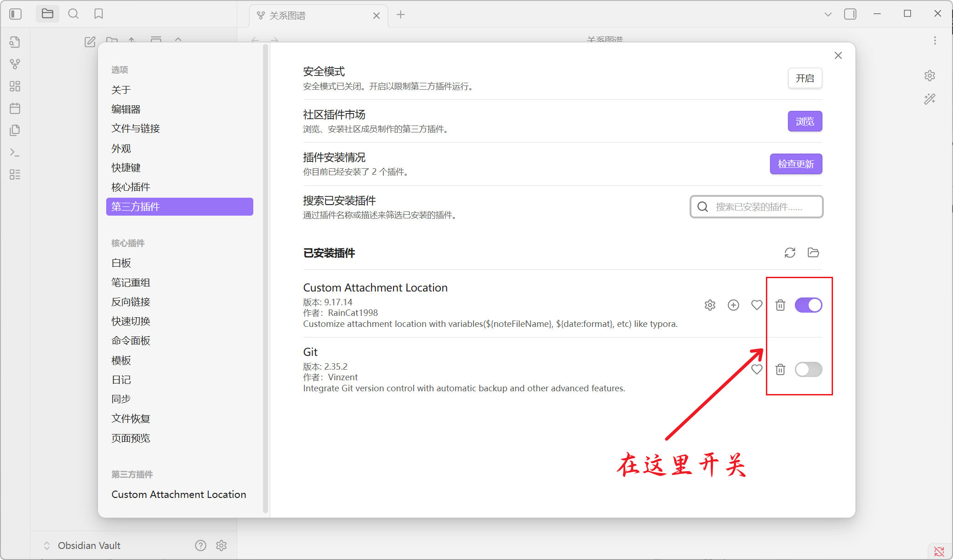Open graph view from left ribbon
953x560 pixels.
(15, 64)
